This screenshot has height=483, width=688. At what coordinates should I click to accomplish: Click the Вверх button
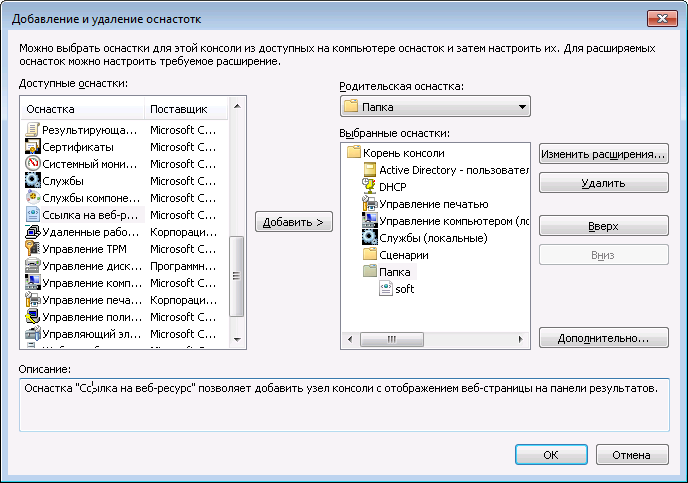point(603,226)
